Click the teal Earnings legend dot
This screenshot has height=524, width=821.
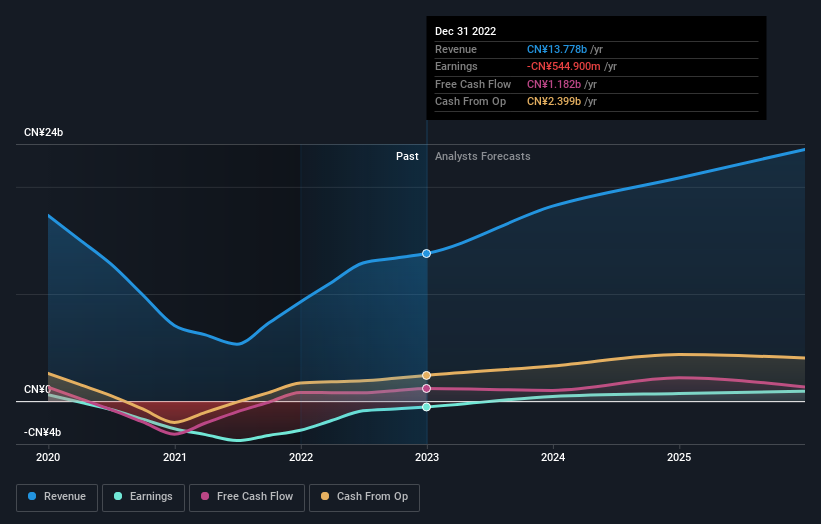[x=118, y=496]
